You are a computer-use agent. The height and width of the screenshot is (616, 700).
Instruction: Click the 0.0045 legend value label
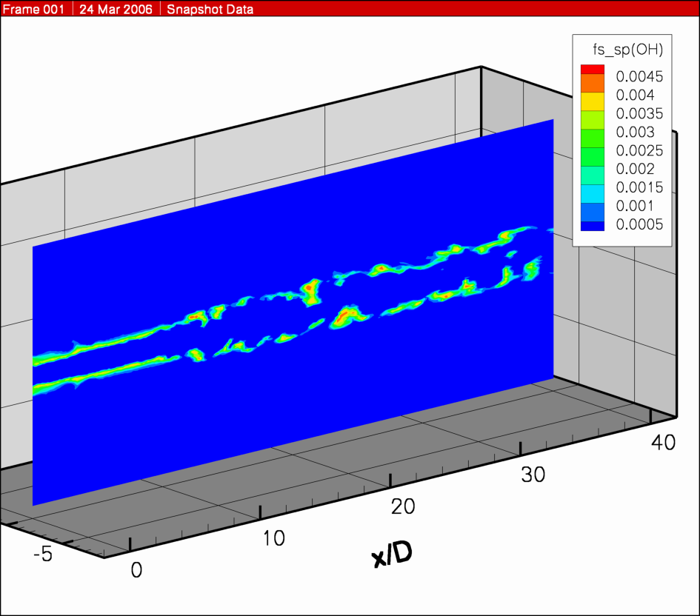(x=639, y=76)
